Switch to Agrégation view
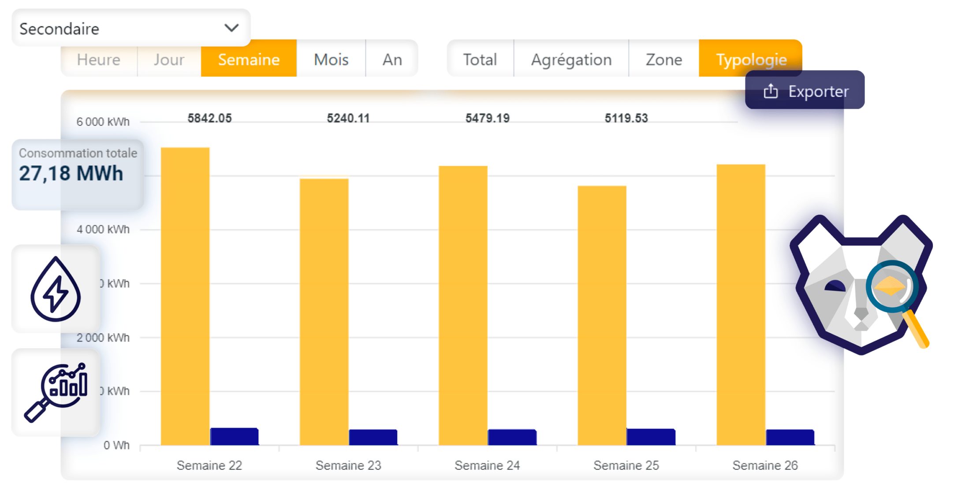 pyautogui.click(x=571, y=60)
